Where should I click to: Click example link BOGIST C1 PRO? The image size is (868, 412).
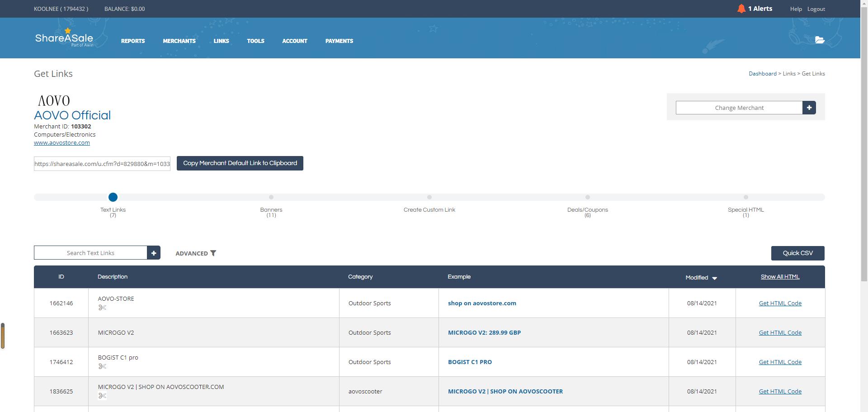pos(470,362)
